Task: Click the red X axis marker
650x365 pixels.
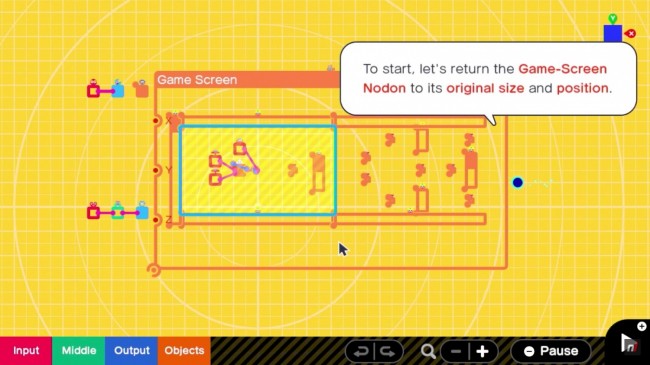Action: [631, 34]
